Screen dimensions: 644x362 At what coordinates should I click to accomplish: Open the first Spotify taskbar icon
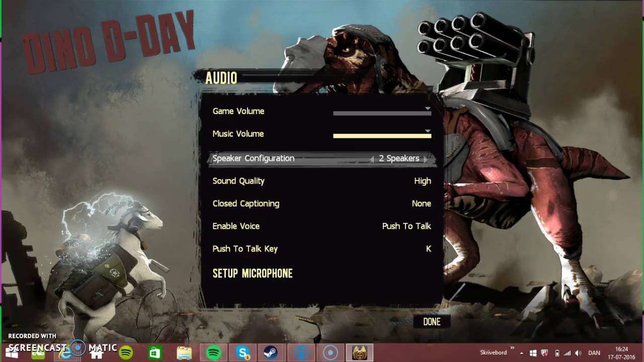pyautogui.click(x=126, y=352)
